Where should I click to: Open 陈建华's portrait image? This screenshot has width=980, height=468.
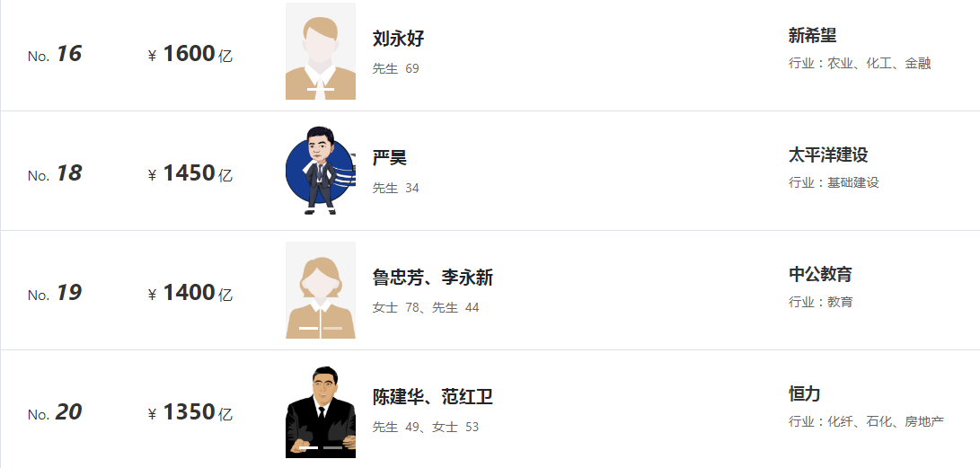321,411
